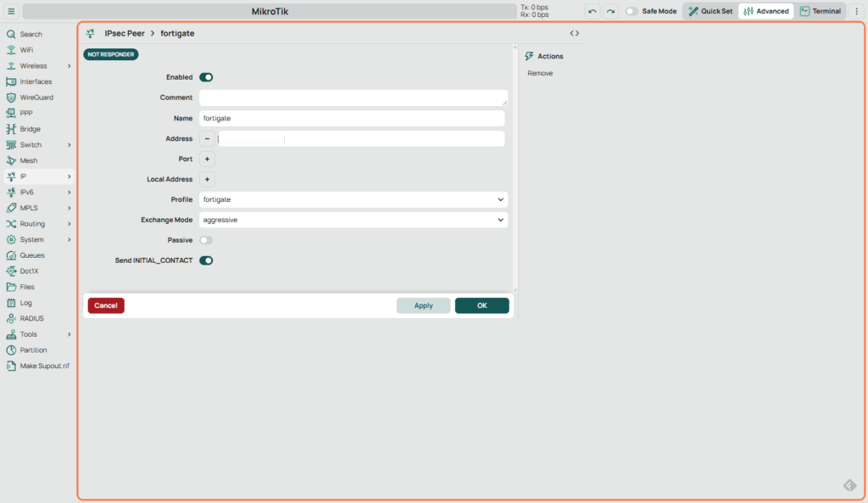Open Partition via its pie icon
This screenshot has height=503, width=868.
pyautogui.click(x=11, y=350)
